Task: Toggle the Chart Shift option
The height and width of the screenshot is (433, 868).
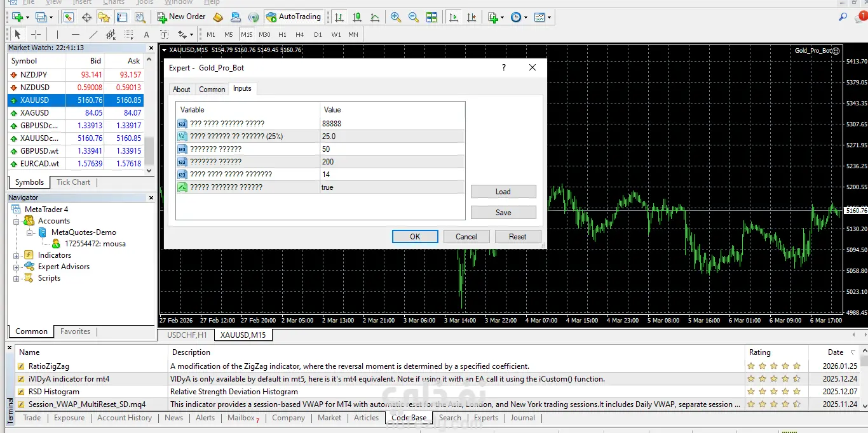Action: 471,17
